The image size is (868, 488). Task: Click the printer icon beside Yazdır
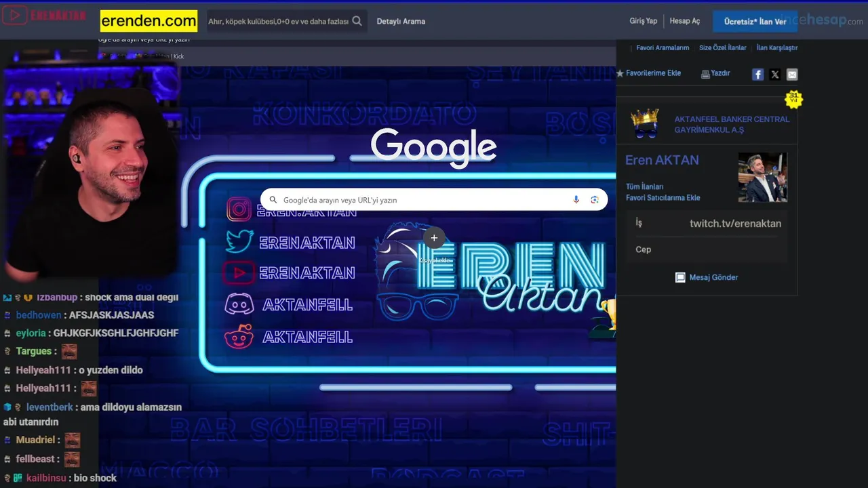(x=705, y=74)
